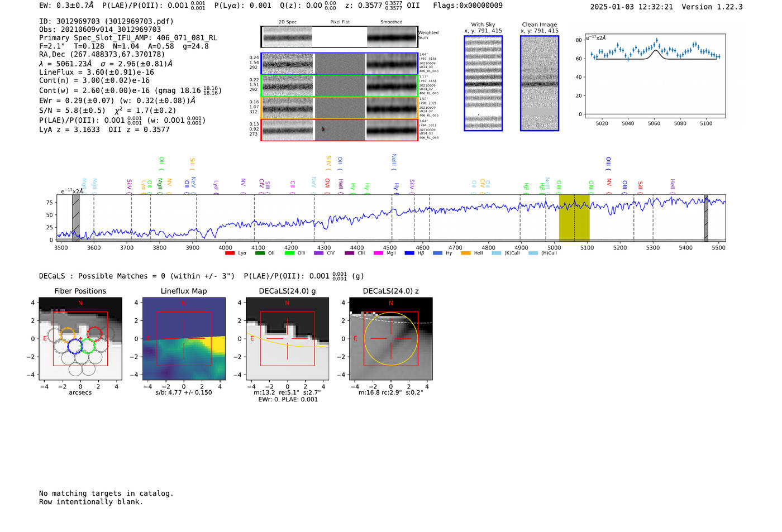Click the timestamp 2025-01-03 12:32:21

(631, 7)
